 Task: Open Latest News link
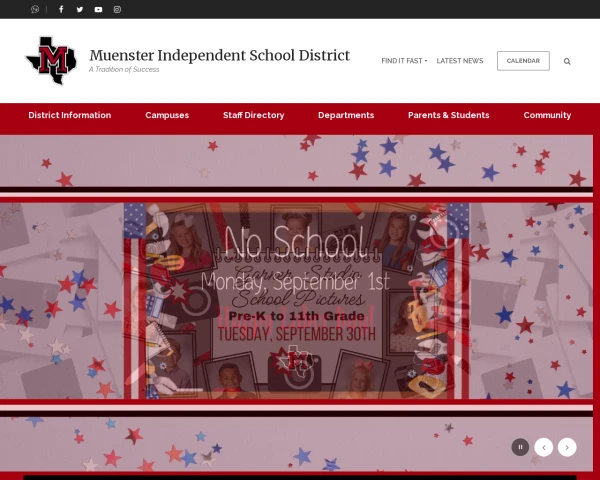pyautogui.click(x=460, y=61)
